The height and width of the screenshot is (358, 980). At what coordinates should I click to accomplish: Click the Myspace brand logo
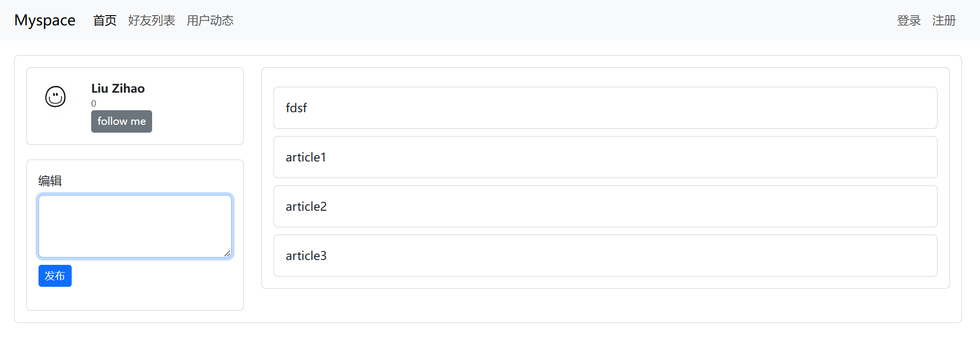point(45,20)
